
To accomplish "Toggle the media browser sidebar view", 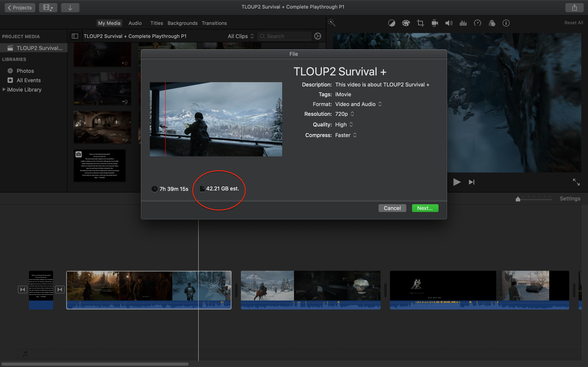I will click(x=75, y=36).
